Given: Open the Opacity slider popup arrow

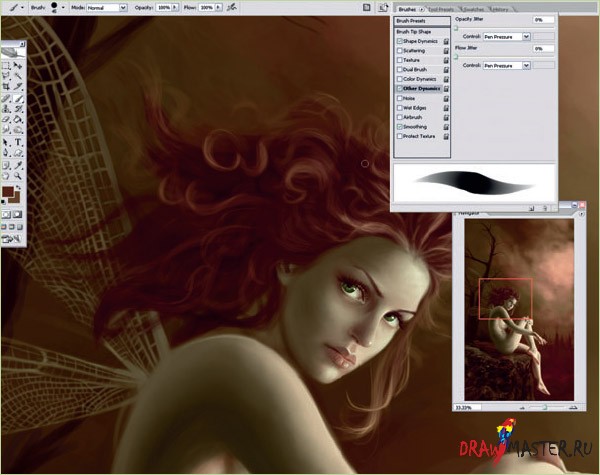Looking at the screenshot, I should coord(175,7).
